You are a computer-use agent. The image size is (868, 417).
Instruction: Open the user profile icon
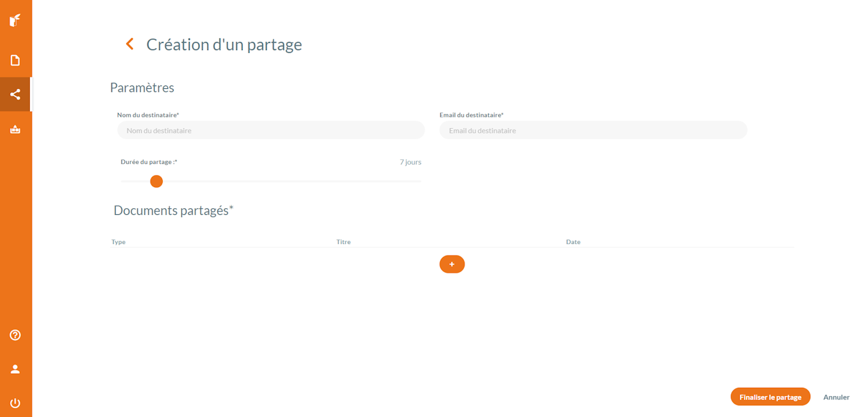click(15, 369)
